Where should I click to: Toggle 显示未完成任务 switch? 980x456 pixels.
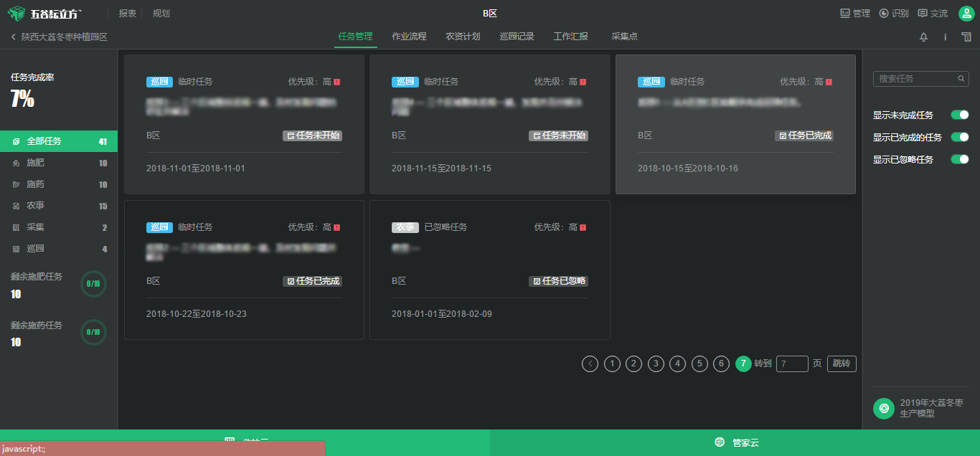pyautogui.click(x=959, y=115)
